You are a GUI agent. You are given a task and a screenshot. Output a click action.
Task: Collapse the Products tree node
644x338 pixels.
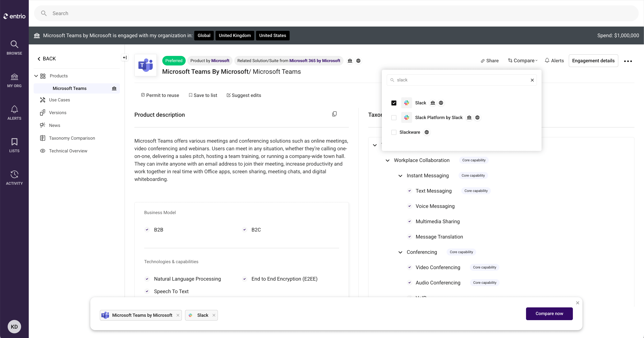tap(36, 76)
